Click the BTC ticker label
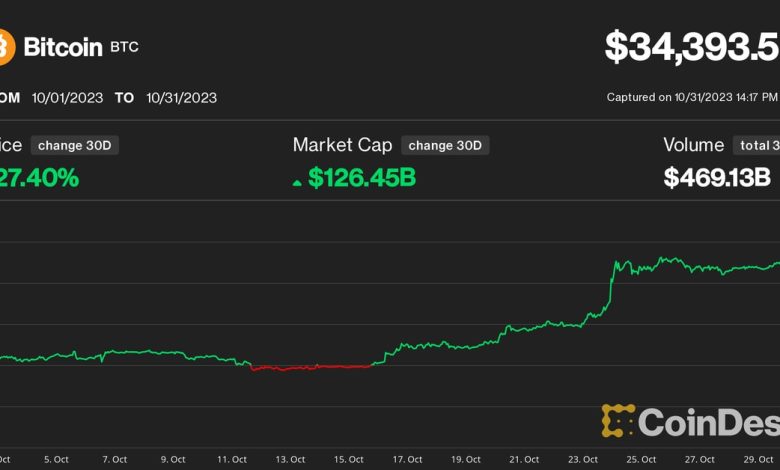The image size is (780, 470). click(x=124, y=47)
